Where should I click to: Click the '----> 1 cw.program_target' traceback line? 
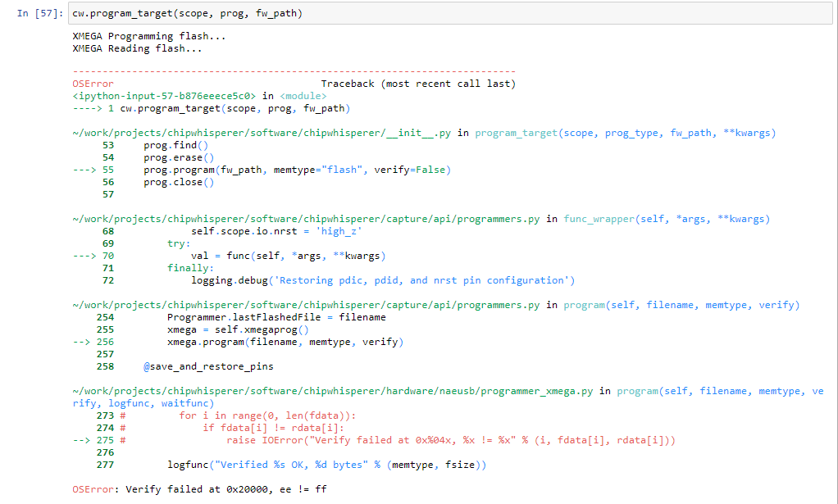[x=212, y=108]
